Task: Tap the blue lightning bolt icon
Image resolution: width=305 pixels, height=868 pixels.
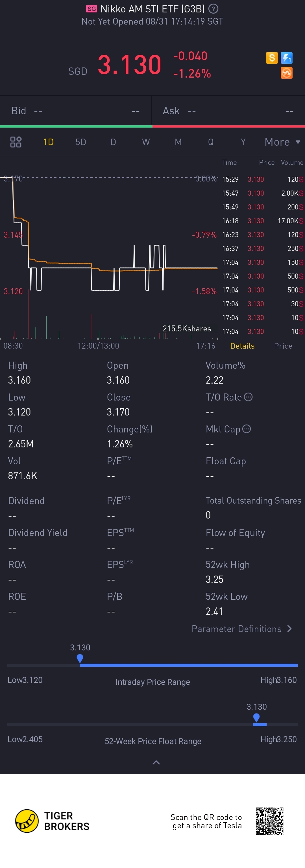Action: tap(286, 58)
